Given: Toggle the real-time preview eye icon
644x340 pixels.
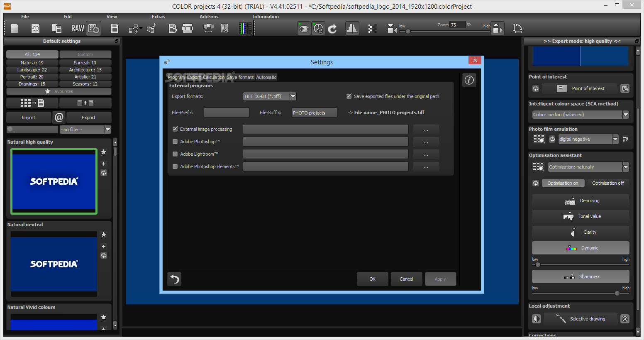Looking at the screenshot, I should coord(304,29).
